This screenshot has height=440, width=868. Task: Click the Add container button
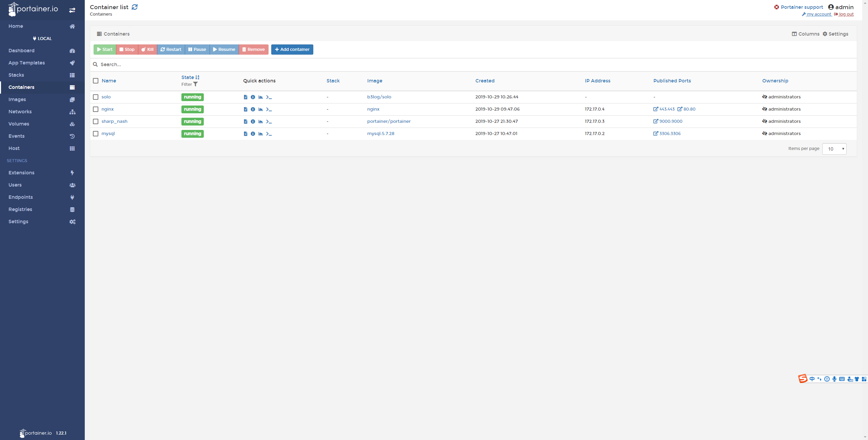coord(292,50)
